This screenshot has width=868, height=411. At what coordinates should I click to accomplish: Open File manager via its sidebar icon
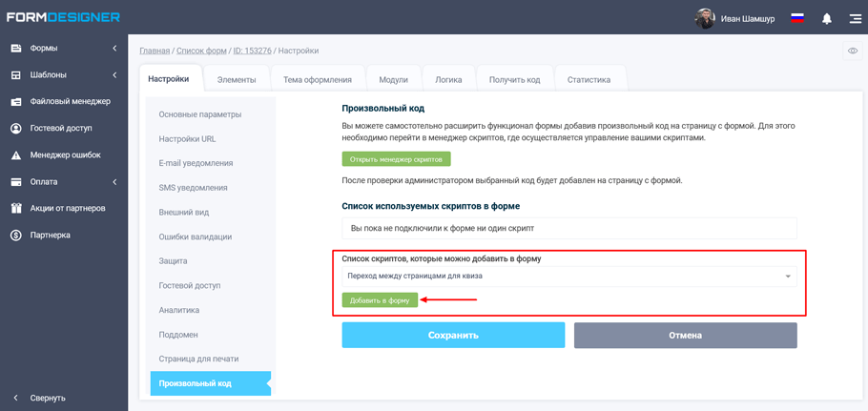click(x=16, y=101)
